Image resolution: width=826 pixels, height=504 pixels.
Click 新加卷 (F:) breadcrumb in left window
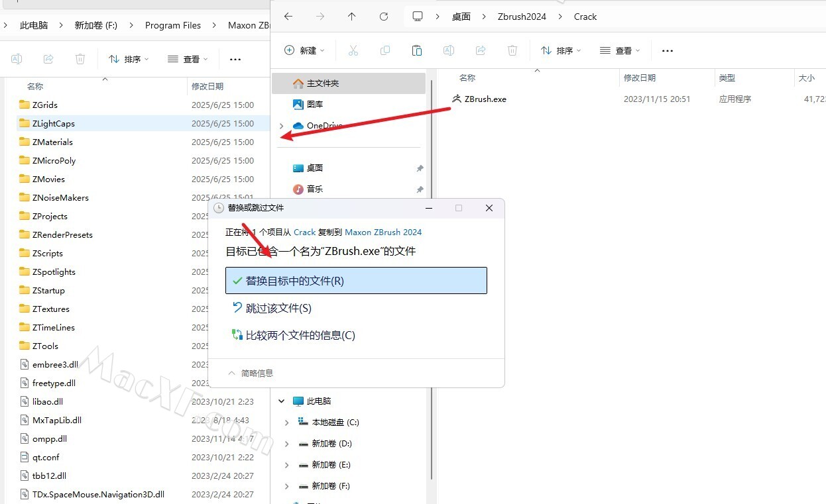tap(95, 25)
